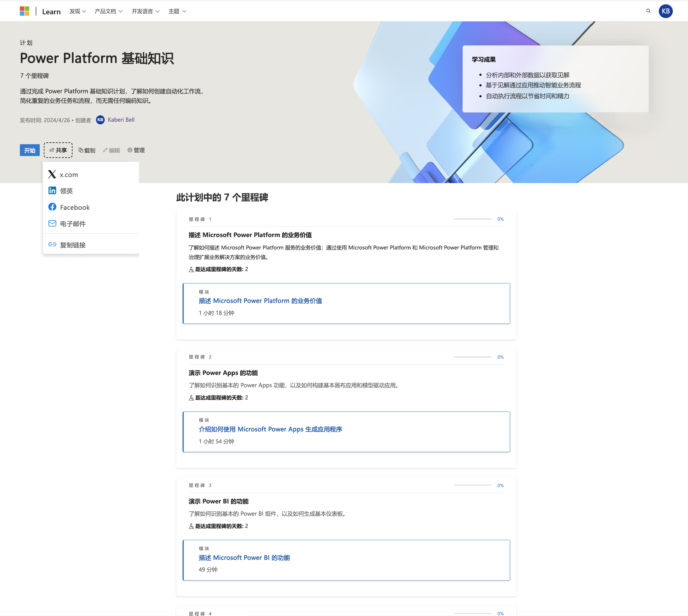Screen dimensions: 688x616
Task: Click the Power Platform 基础知识 title
Action: (x=97, y=58)
